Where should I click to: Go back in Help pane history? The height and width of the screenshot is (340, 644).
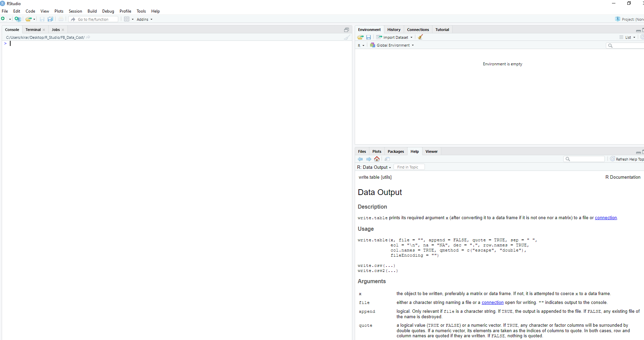click(360, 159)
